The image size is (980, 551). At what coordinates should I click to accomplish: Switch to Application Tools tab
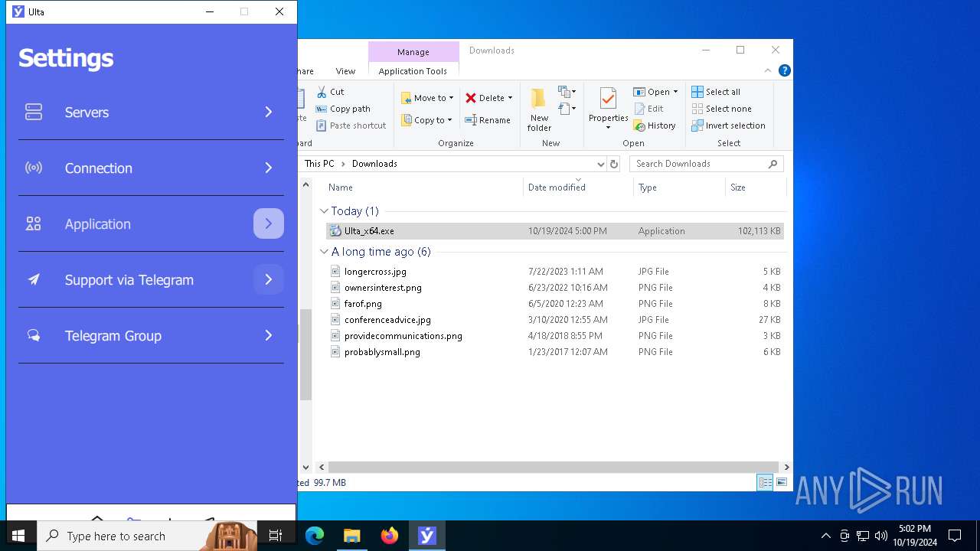(413, 71)
